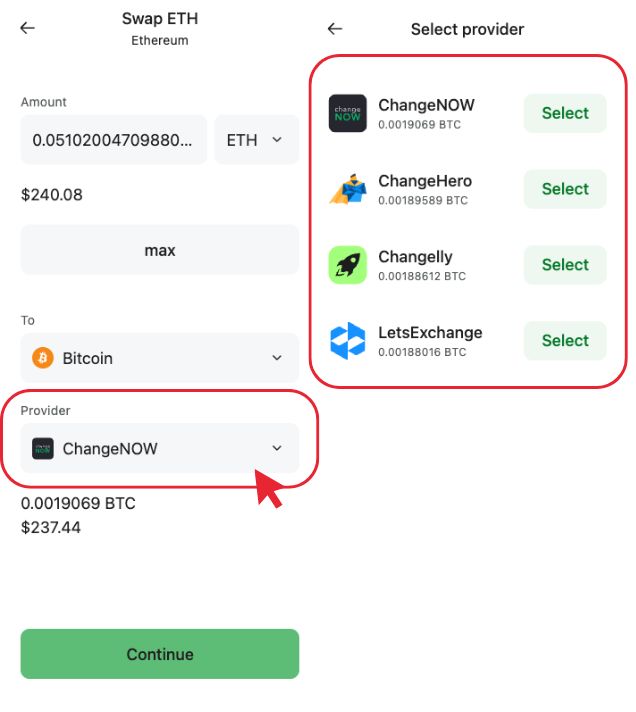Image resolution: width=636 pixels, height=712 pixels.
Task: Expand the Bitcoin destination dropdown
Action: 277,358
